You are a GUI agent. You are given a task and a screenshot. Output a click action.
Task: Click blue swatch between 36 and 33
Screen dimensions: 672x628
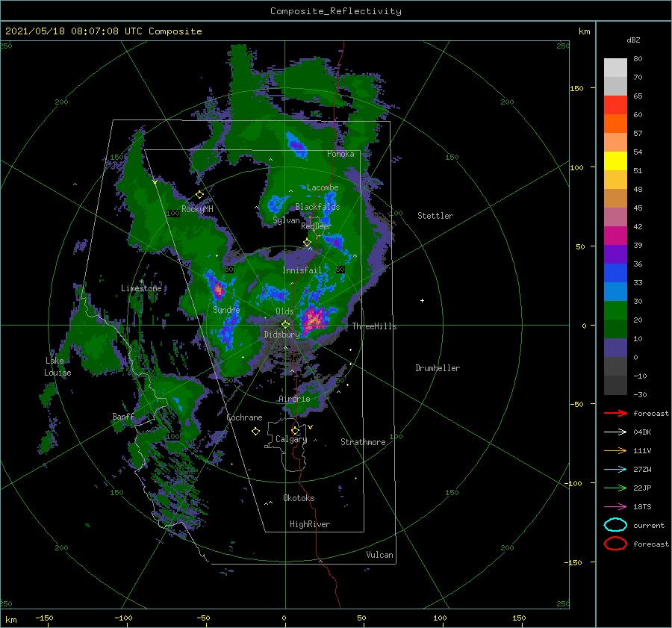pyautogui.click(x=615, y=273)
